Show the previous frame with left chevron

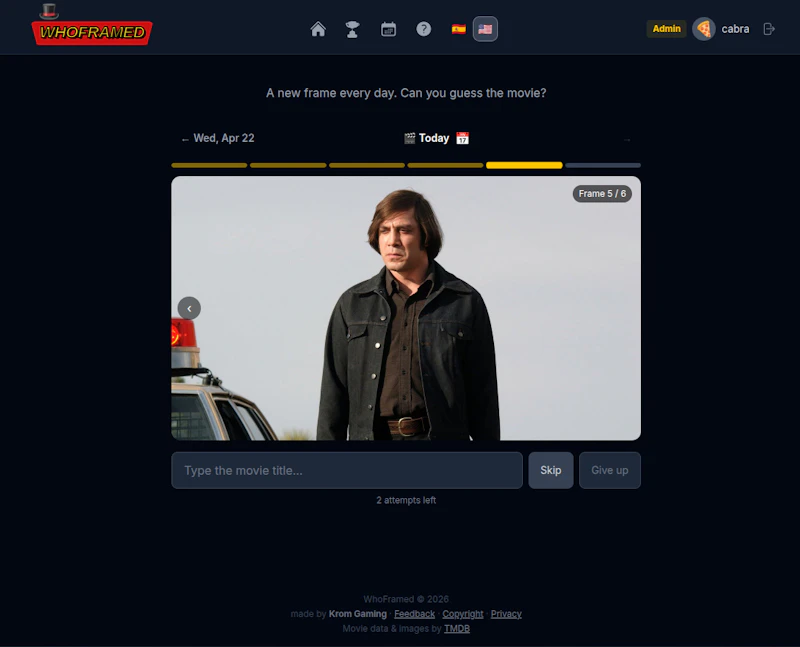coord(189,309)
